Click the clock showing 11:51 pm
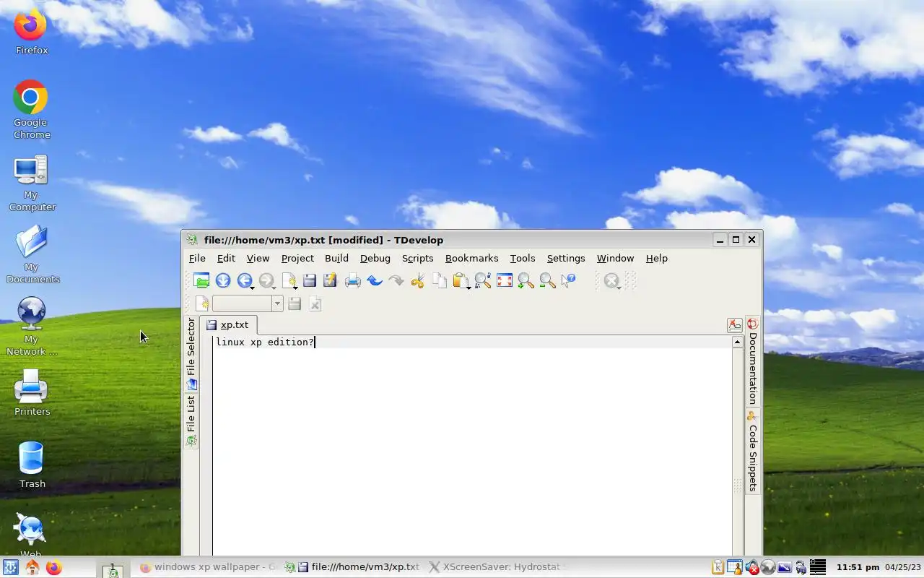The image size is (924, 578). (x=858, y=567)
